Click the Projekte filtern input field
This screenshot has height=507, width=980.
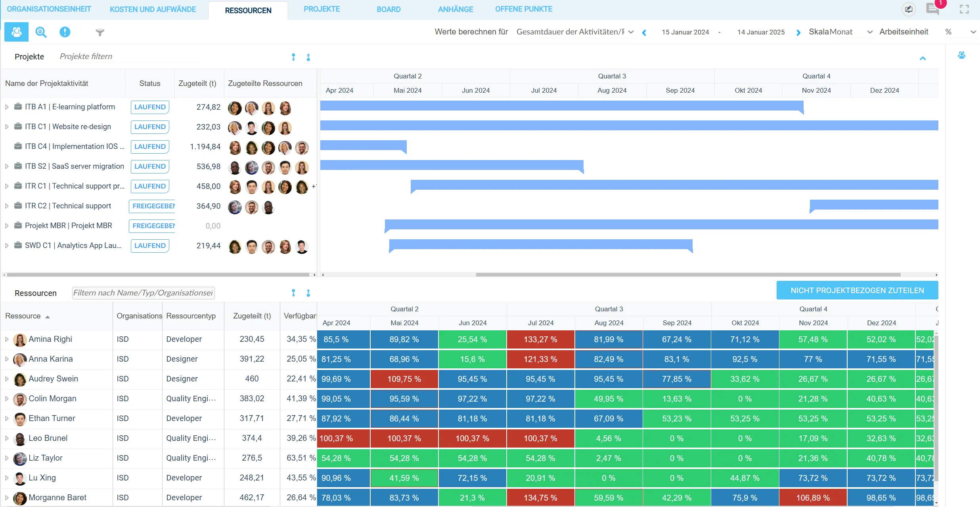tap(127, 56)
